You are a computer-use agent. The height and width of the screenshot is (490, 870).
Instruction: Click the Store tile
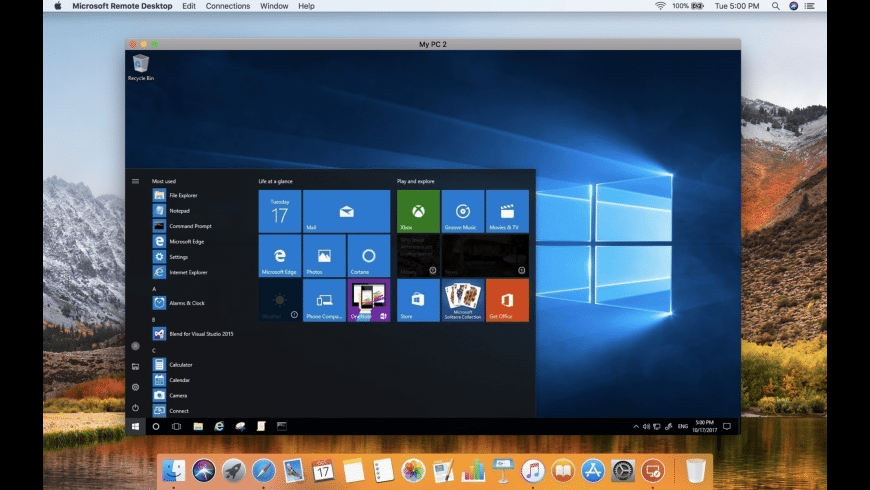[418, 300]
